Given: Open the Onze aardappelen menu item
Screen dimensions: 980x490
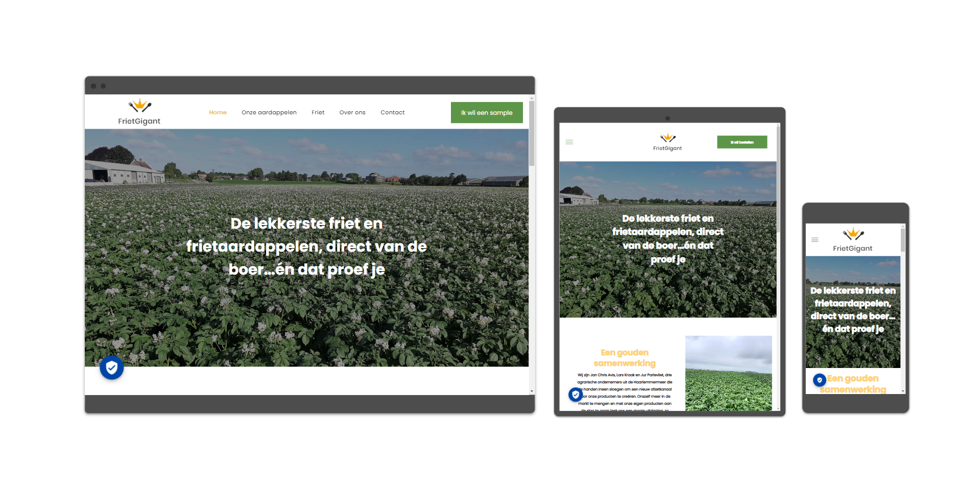Looking at the screenshot, I should pos(269,112).
